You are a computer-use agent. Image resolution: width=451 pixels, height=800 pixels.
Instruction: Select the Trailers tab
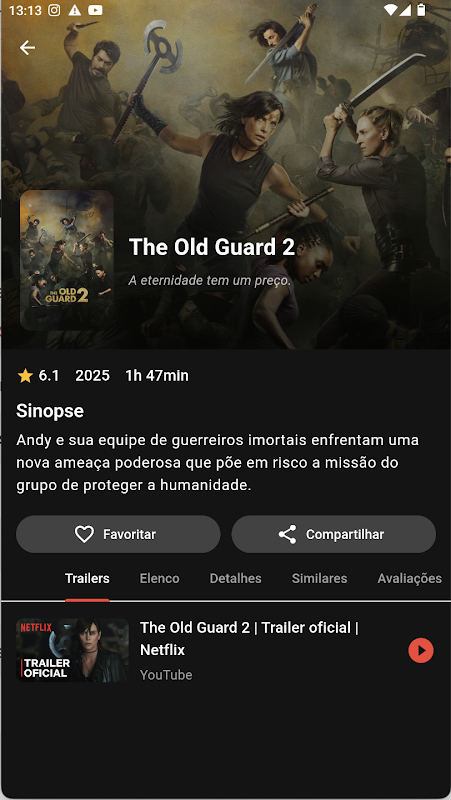87,579
